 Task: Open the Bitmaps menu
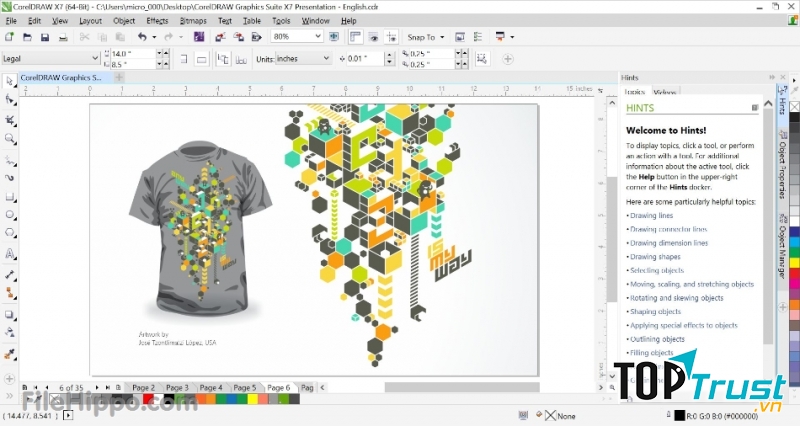[x=193, y=21]
